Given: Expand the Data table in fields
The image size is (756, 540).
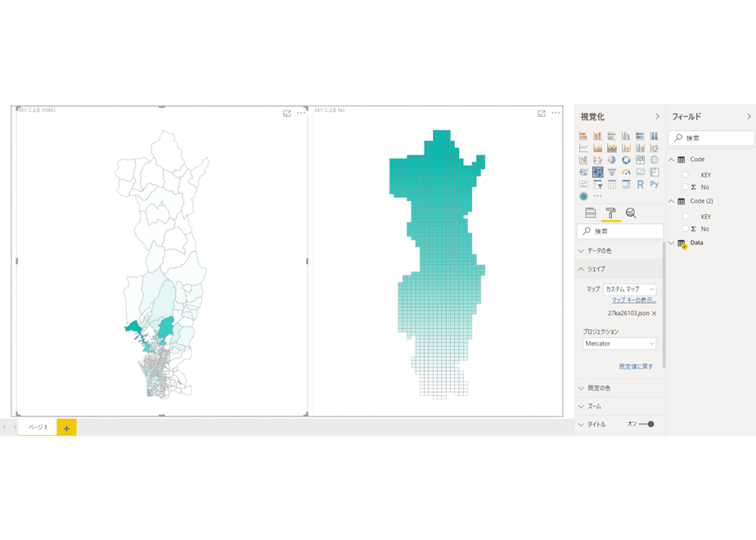Looking at the screenshot, I should pos(671,242).
